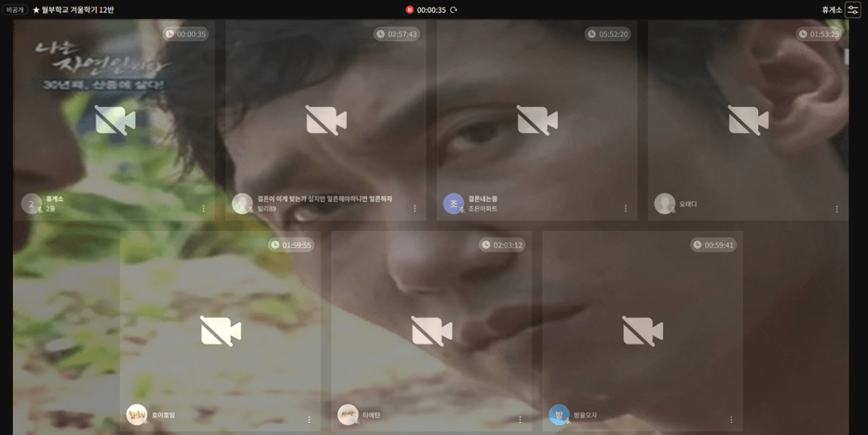Click the 휴게소 status on 2율's tile
Screen dimensions: 868x435
(54, 199)
